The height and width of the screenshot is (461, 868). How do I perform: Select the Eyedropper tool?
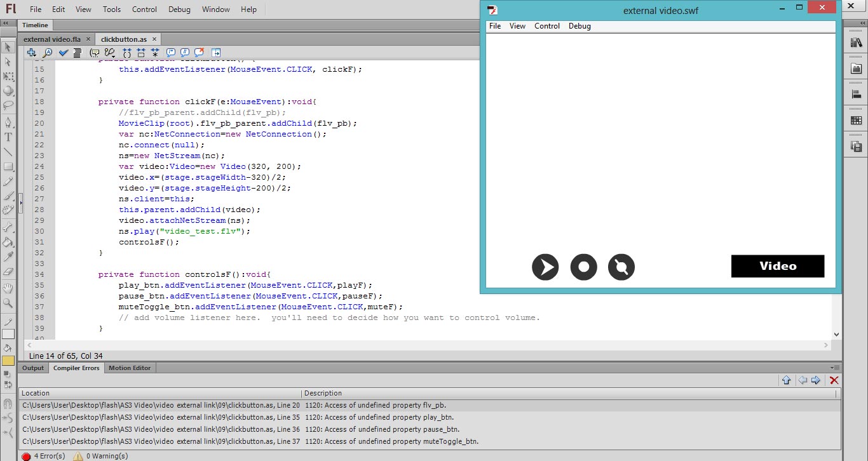[8, 257]
